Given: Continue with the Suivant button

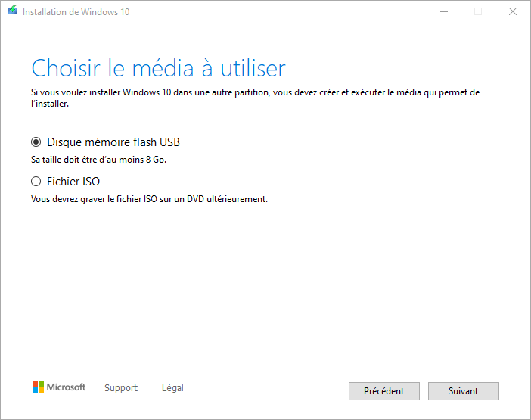Looking at the screenshot, I should point(463,391).
